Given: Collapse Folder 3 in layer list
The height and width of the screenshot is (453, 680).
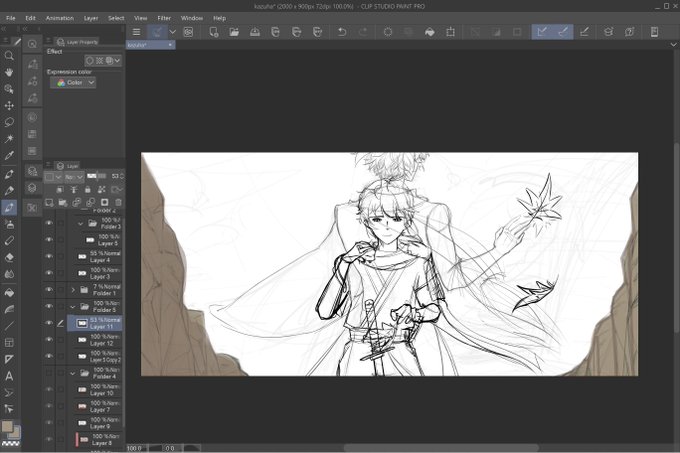Looking at the screenshot, I should (x=80, y=224).
